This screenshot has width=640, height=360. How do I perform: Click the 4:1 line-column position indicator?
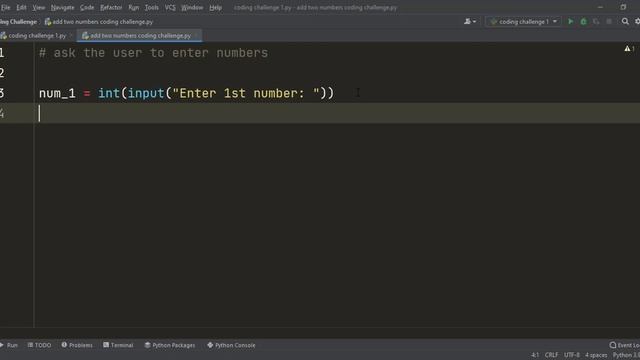[535, 356]
